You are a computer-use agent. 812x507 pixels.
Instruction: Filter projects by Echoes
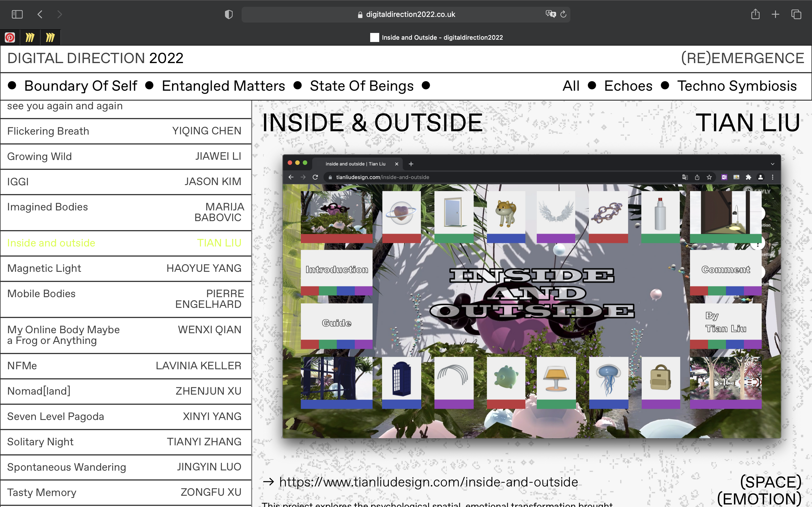click(628, 86)
